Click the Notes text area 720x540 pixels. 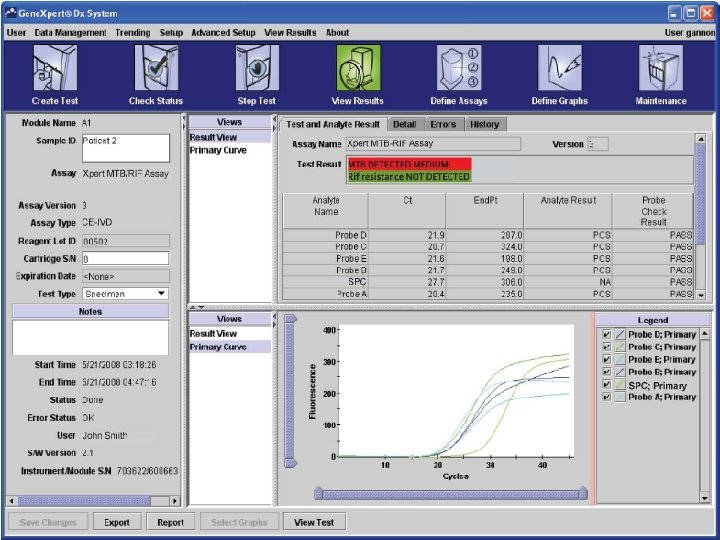pos(90,338)
